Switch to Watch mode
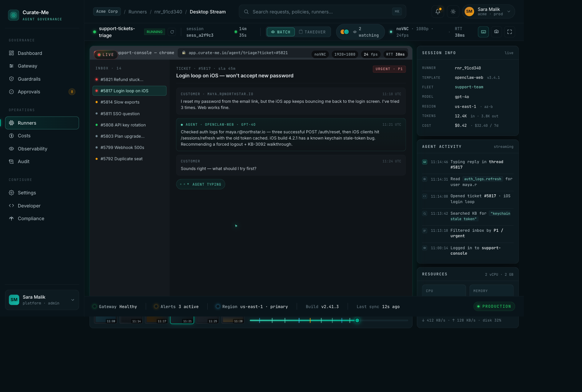 [x=280, y=32]
